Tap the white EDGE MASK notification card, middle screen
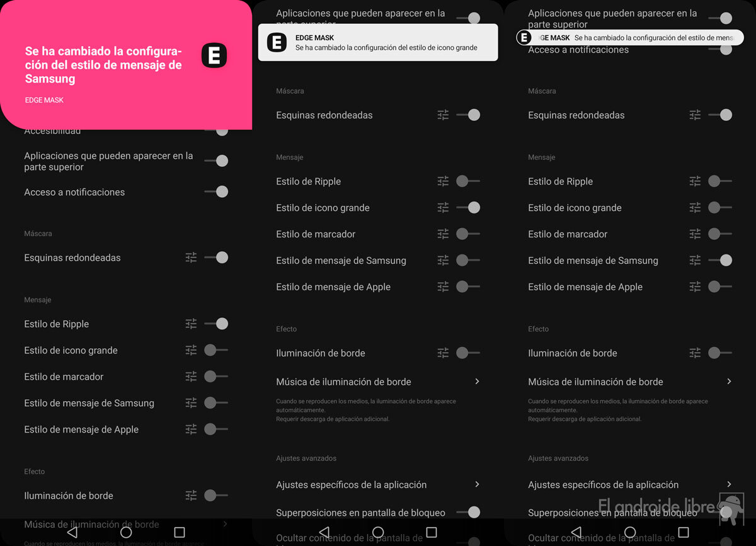The width and height of the screenshot is (756, 546). (378, 42)
